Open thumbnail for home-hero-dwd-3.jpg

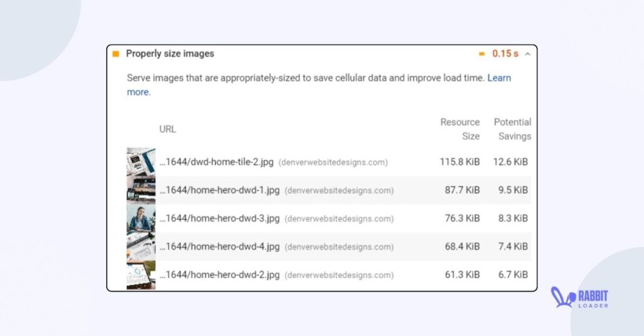pyautogui.click(x=141, y=219)
